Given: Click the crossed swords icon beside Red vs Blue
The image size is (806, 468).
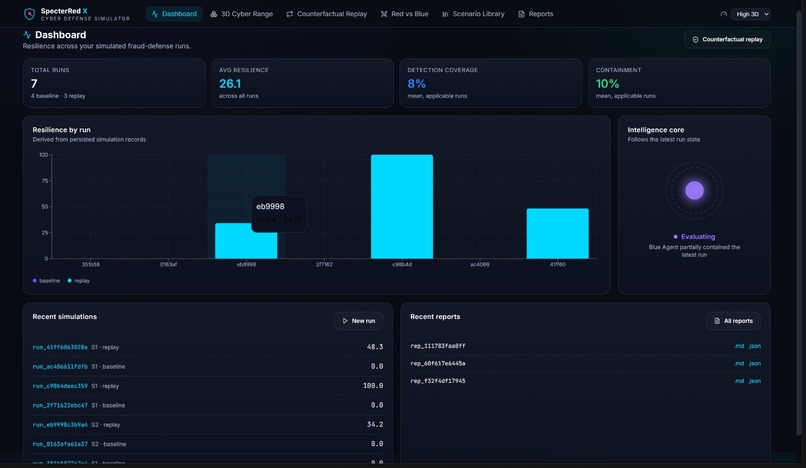Looking at the screenshot, I should (384, 14).
